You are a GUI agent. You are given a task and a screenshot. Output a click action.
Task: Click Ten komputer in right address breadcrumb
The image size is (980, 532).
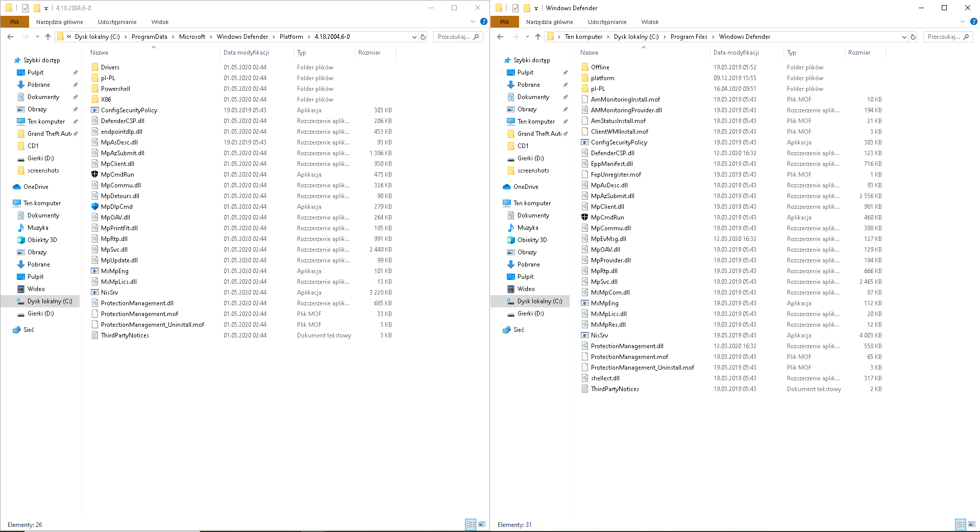click(583, 37)
